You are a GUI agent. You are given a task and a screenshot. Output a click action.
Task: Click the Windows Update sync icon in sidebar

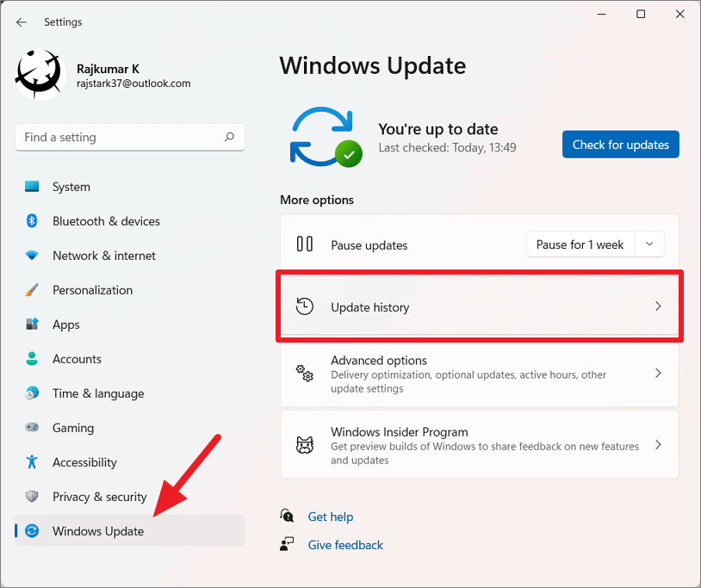tap(32, 531)
